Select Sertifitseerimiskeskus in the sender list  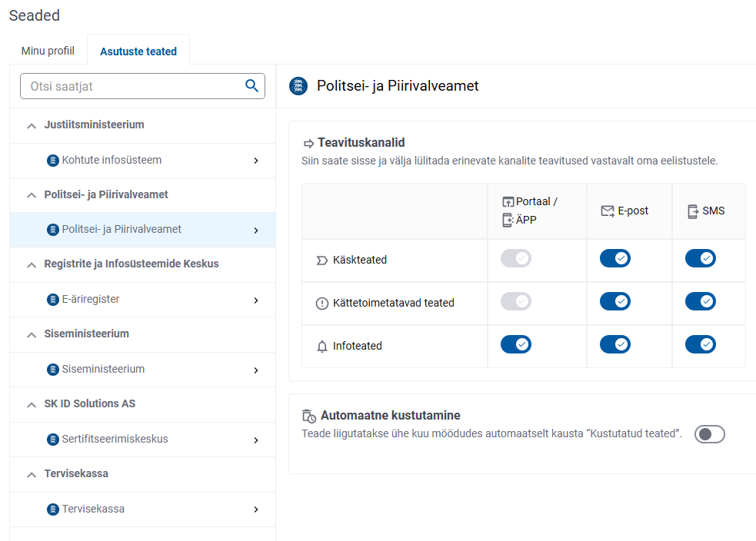click(x=143, y=440)
